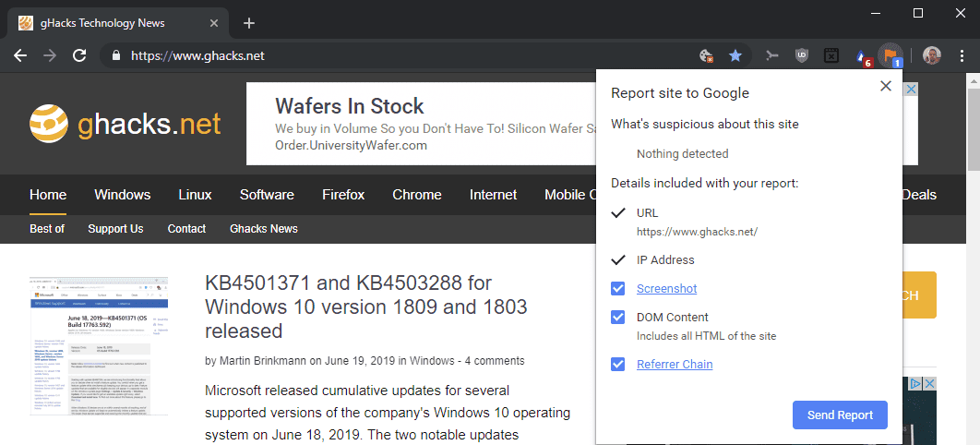Open the Firefox category

point(343,195)
